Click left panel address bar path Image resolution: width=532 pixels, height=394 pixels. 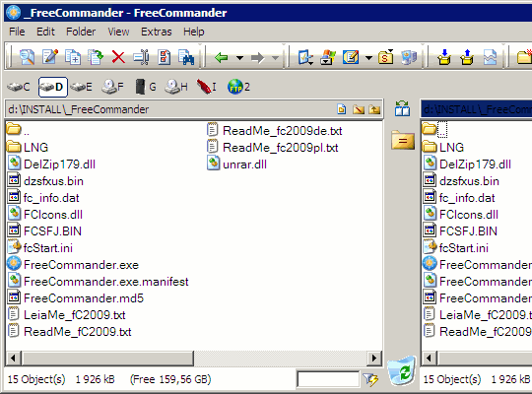pyautogui.click(x=79, y=109)
